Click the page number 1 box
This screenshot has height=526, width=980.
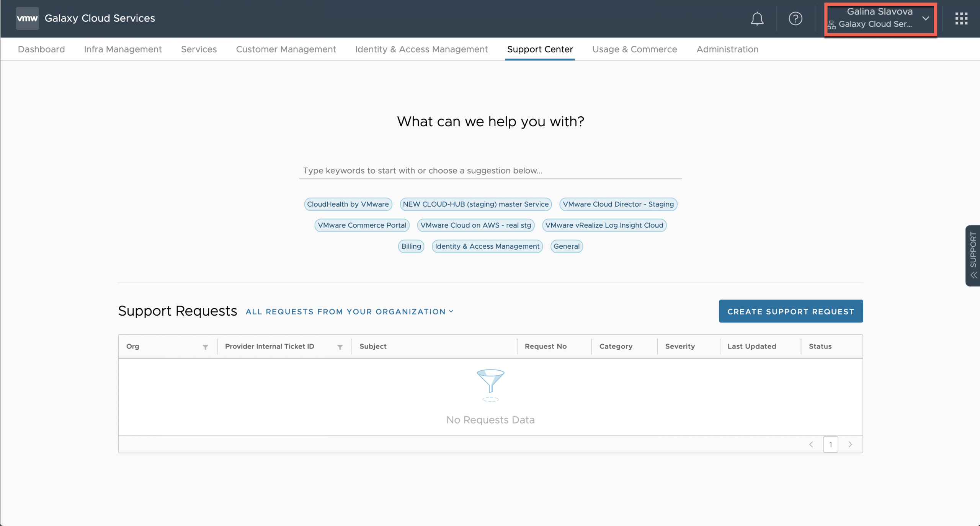(x=830, y=444)
